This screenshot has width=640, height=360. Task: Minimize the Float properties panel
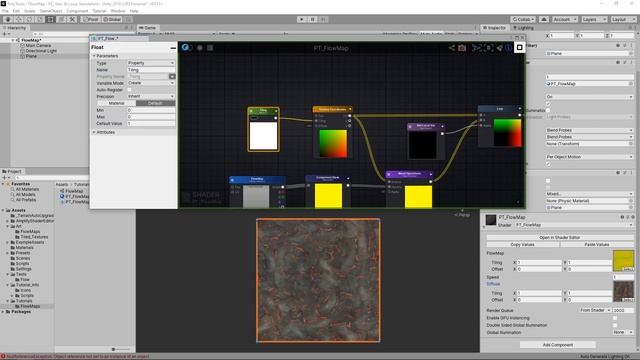[173, 48]
